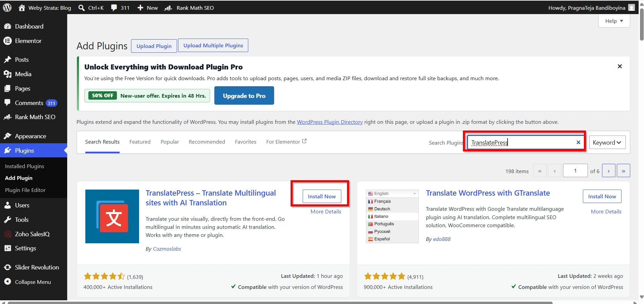The image size is (644, 304).
Task: Click the TranslatePress plugin logo thumbnail
Action: (112, 216)
